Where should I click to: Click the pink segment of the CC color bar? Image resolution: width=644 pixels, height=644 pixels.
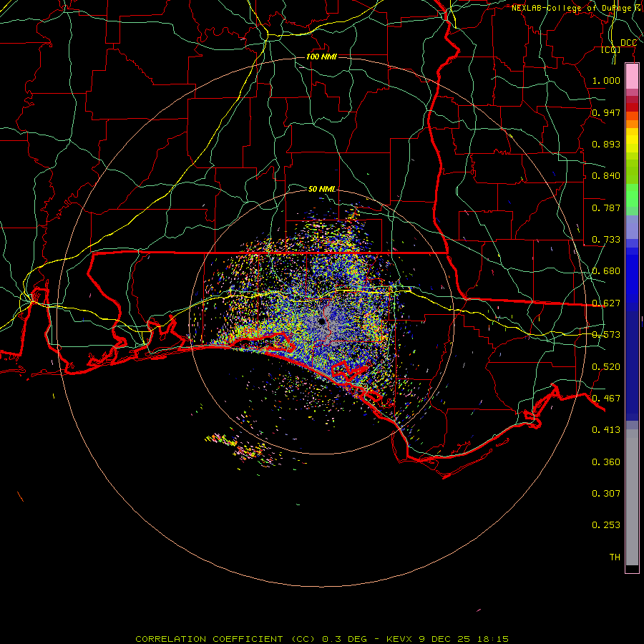tap(632, 77)
